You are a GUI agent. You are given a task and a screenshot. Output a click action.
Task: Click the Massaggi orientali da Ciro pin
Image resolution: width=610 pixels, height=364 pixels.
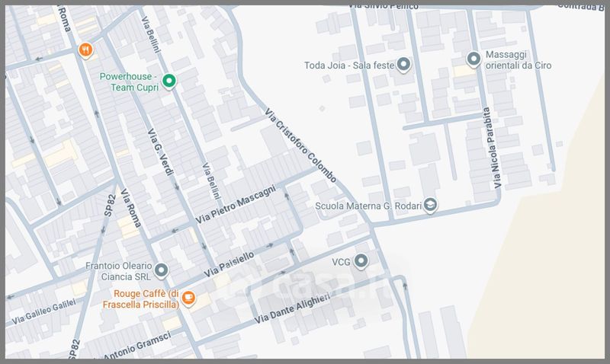click(474, 59)
